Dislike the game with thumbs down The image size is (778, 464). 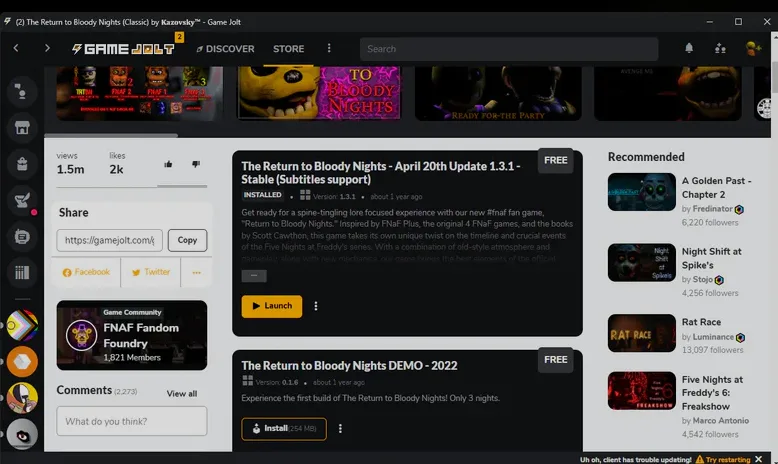(196, 164)
